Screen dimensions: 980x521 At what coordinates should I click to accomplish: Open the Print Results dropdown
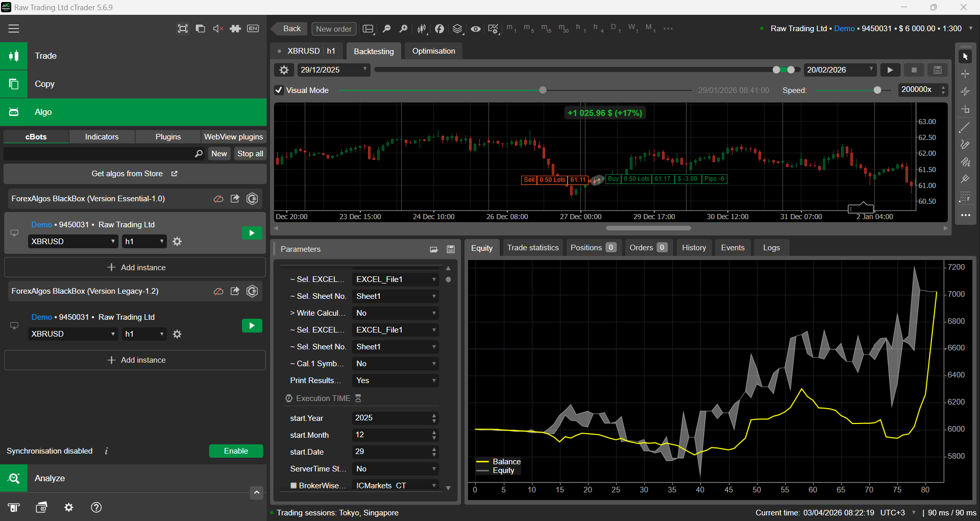coord(396,381)
